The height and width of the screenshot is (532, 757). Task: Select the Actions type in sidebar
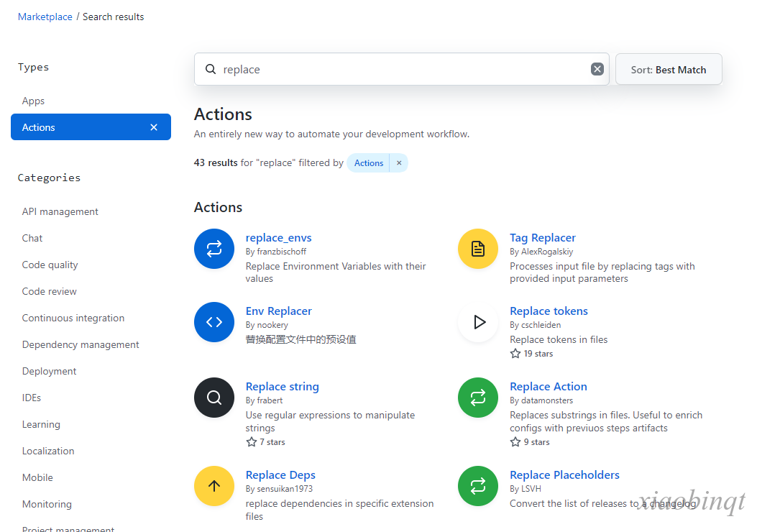click(91, 127)
